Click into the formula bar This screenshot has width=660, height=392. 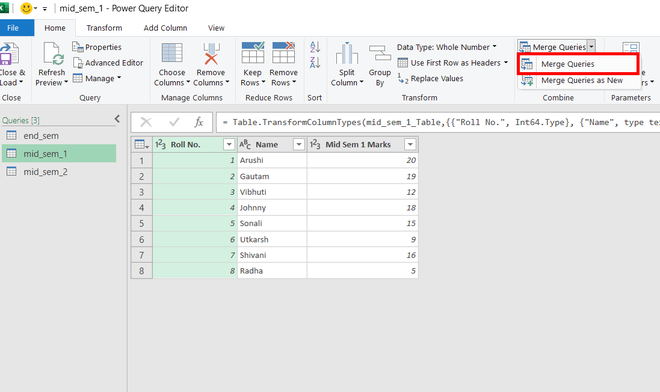(438, 122)
